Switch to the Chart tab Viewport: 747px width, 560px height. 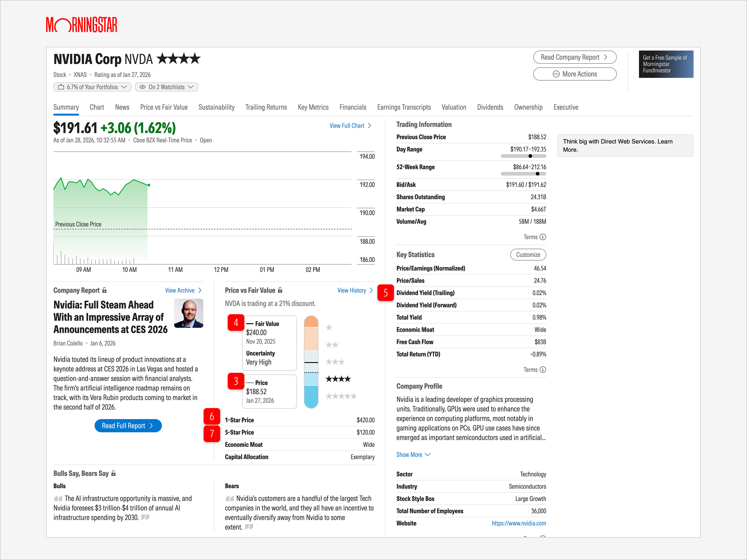click(97, 107)
